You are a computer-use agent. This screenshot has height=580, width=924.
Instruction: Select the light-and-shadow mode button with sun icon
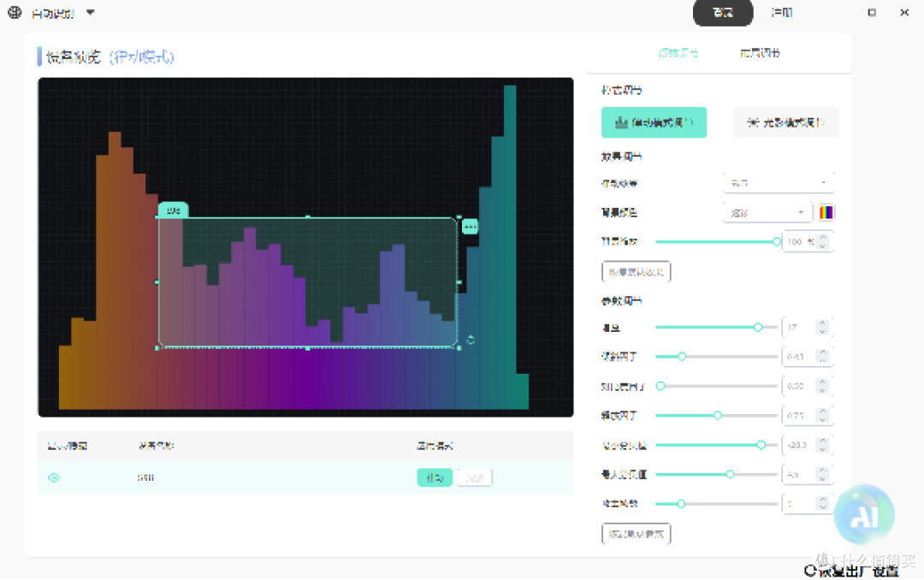point(785,122)
